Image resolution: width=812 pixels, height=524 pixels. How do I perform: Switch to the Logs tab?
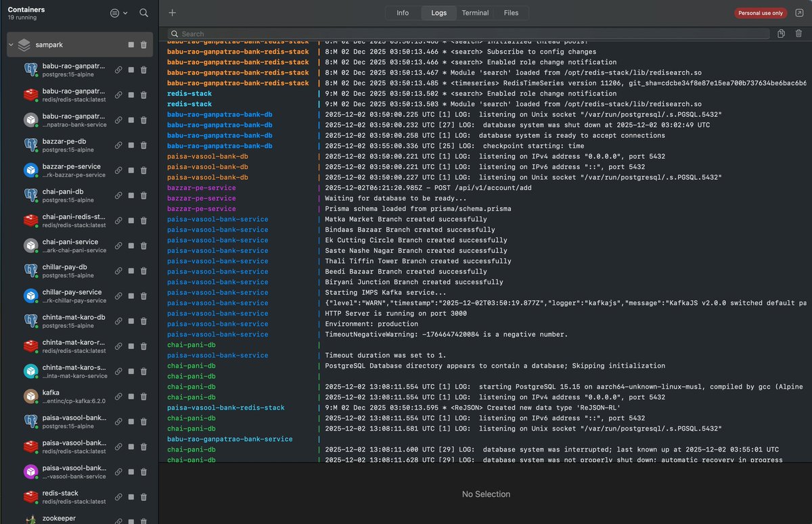click(438, 13)
